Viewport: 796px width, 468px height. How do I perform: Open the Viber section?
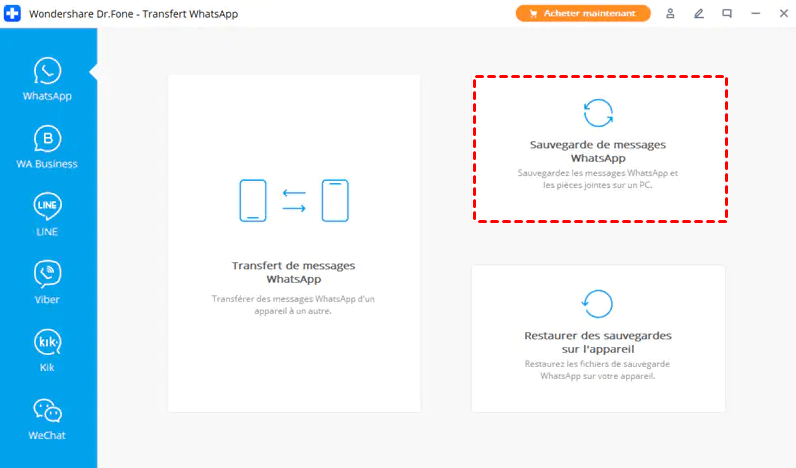(x=47, y=282)
